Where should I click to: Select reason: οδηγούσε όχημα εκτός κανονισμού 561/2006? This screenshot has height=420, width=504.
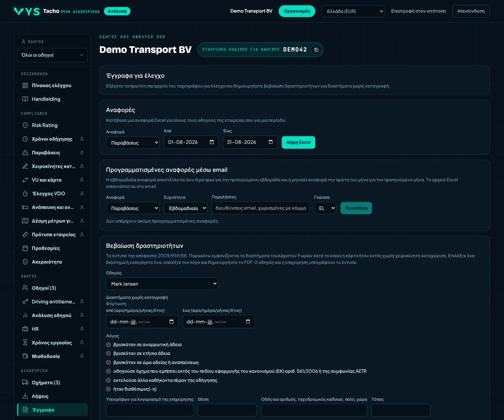click(108, 371)
